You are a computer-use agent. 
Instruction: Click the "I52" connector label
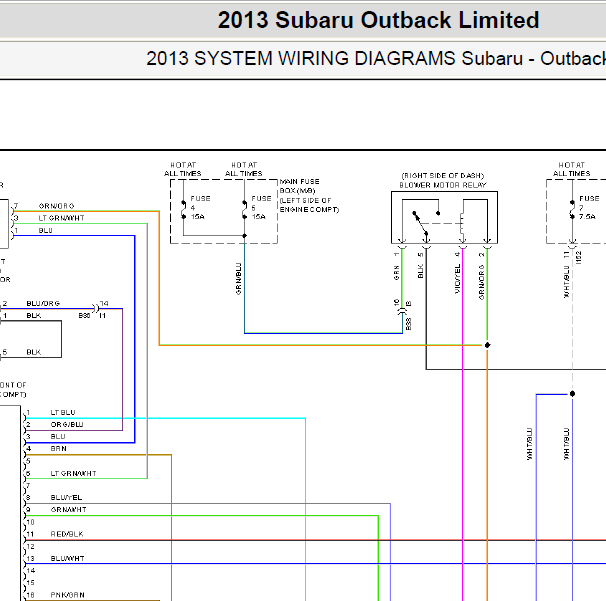(x=579, y=257)
